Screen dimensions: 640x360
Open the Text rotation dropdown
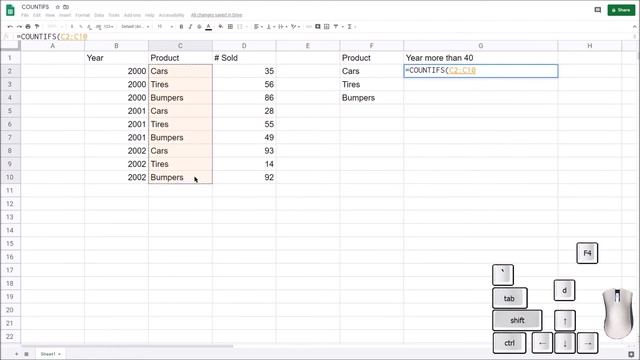click(x=295, y=27)
